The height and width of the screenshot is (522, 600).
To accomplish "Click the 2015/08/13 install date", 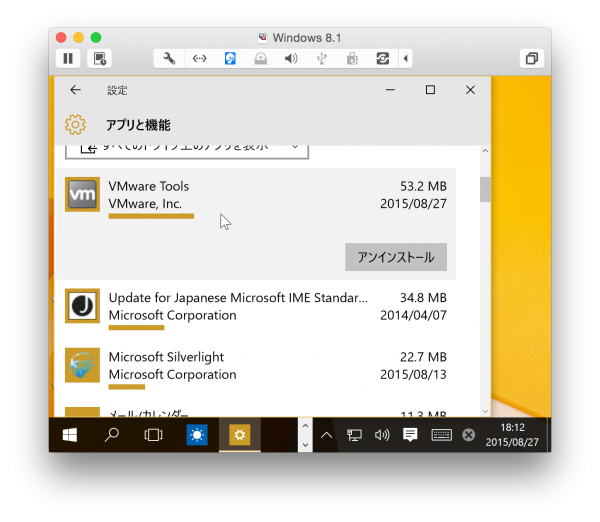I will click(413, 375).
